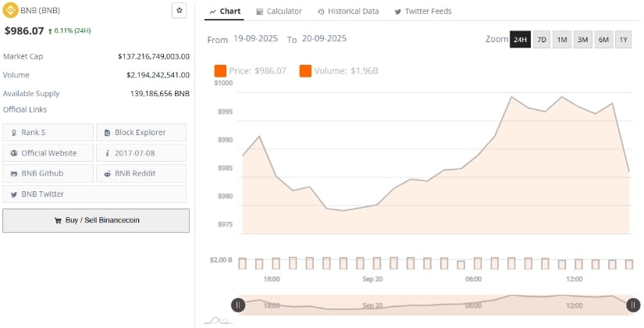
Task: Click the Available Supply value 139,186,656 BNB
Action: 160,94
